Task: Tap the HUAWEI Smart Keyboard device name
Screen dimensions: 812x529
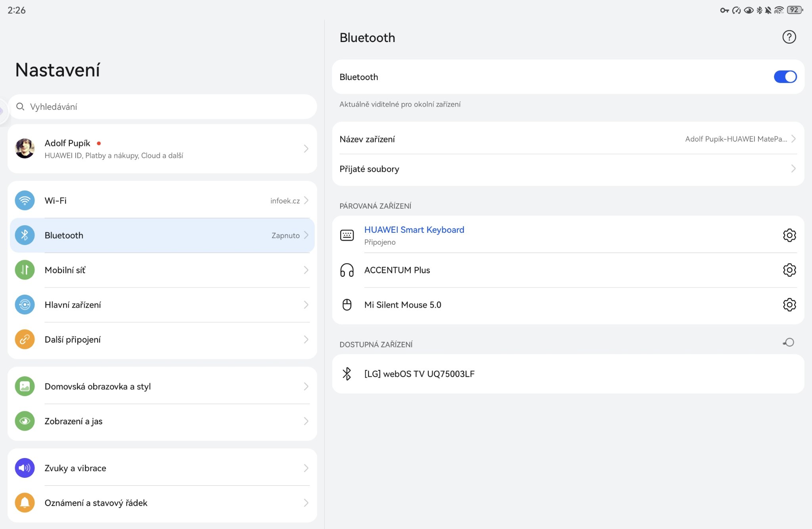Action: coord(414,230)
